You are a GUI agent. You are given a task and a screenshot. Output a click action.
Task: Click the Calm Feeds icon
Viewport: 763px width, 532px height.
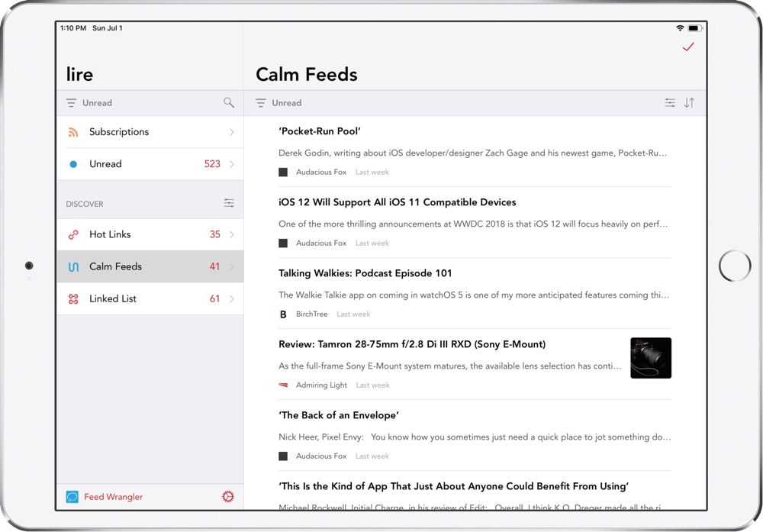pyautogui.click(x=73, y=266)
